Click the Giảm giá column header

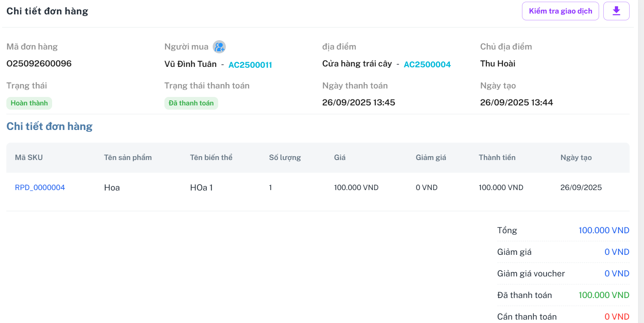point(431,157)
